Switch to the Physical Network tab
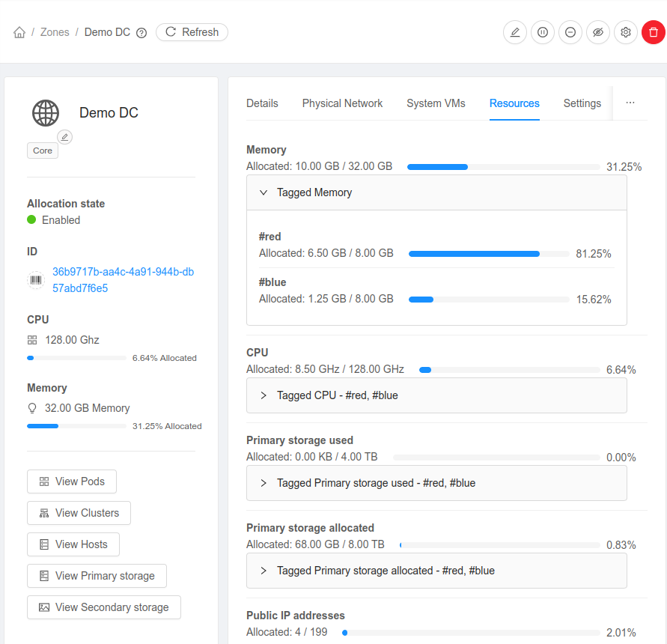The image size is (667, 644). (342, 103)
